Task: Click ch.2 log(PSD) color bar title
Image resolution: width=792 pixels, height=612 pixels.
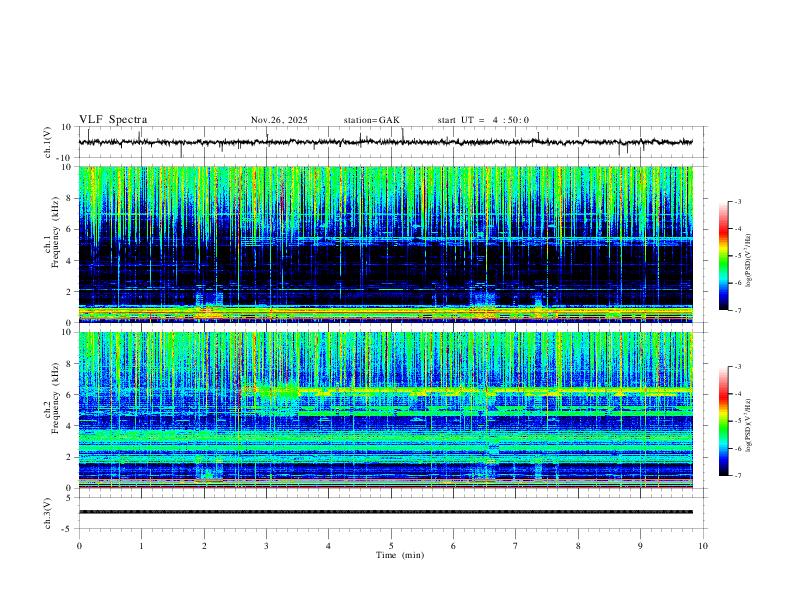Action: click(749, 425)
